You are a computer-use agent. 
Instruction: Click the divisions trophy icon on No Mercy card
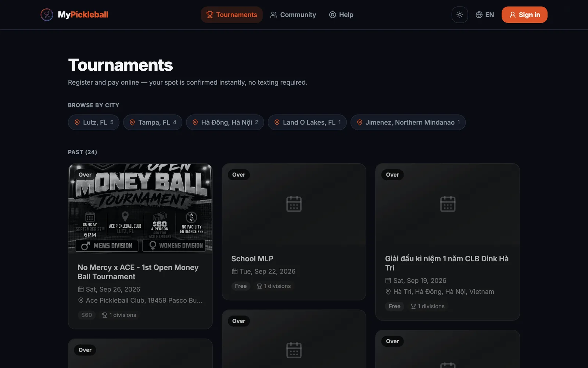tap(105, 315)
